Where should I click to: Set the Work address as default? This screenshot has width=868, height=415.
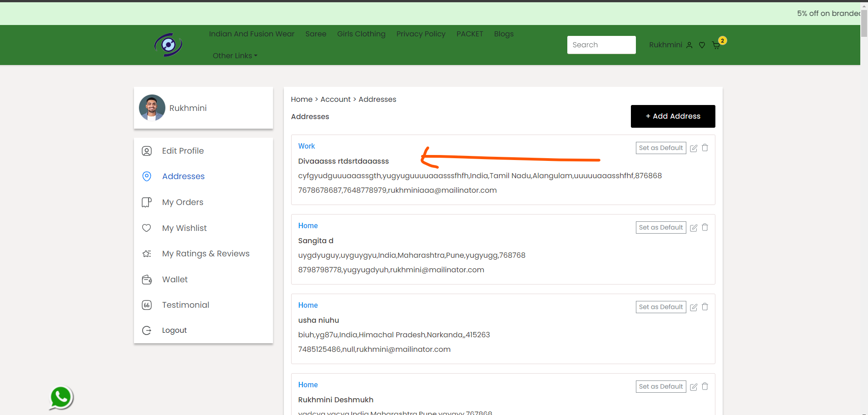coord(661,148)
